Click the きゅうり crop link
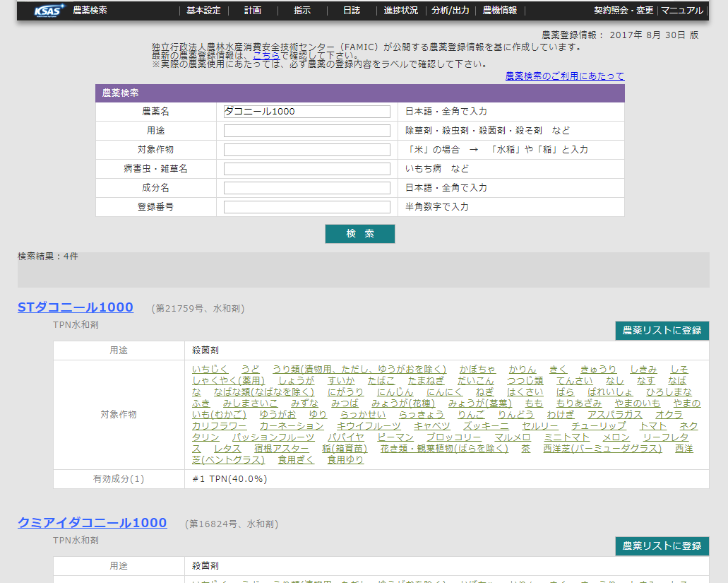The image size is (728, 583). [599, 370]
